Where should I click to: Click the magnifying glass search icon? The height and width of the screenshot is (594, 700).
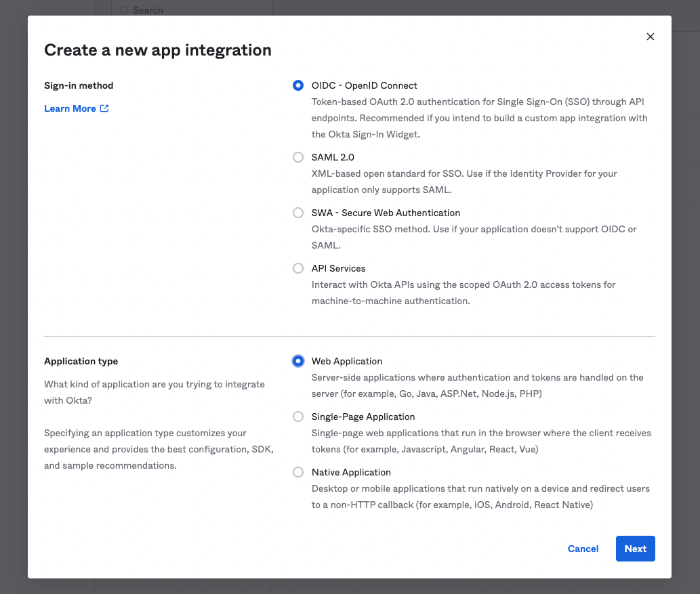(123, 10)
